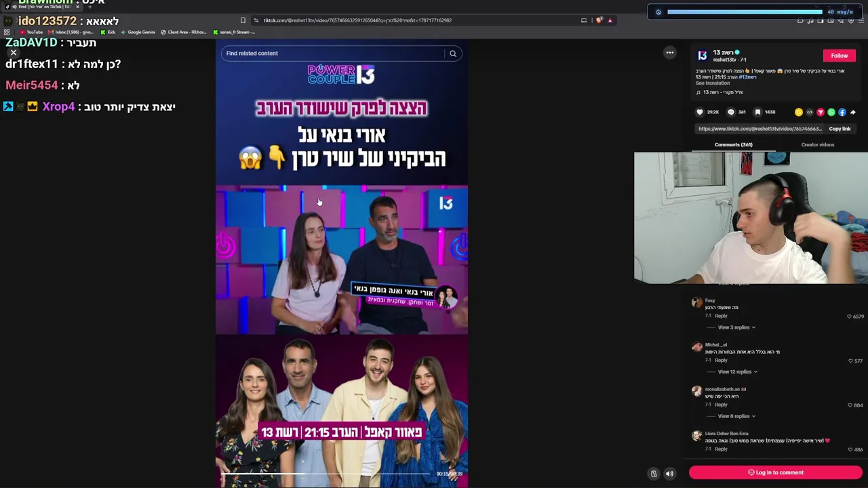Viewport: 868px width, 488px height.
Task: Click the embed code icon
Action: (810, 113)
